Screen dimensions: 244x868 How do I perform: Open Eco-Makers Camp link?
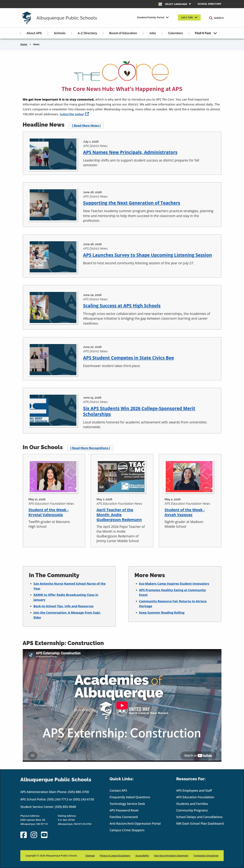coord(174,584)
